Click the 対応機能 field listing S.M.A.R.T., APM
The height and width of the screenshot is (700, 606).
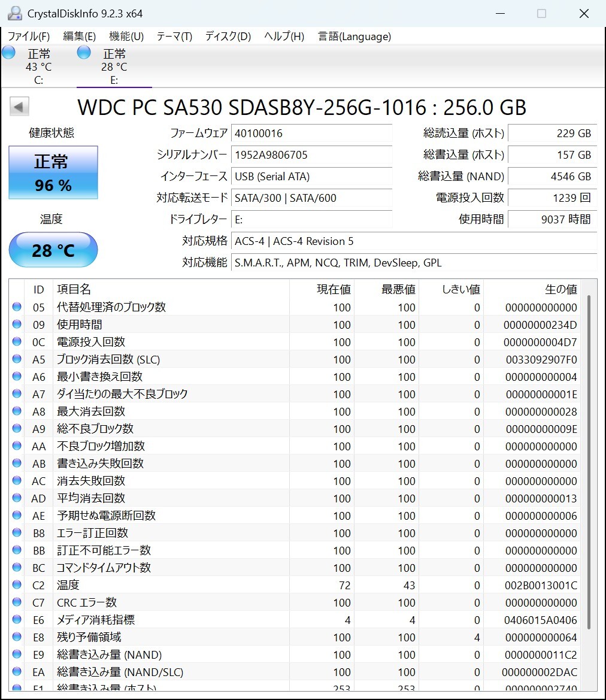[414, 262]
